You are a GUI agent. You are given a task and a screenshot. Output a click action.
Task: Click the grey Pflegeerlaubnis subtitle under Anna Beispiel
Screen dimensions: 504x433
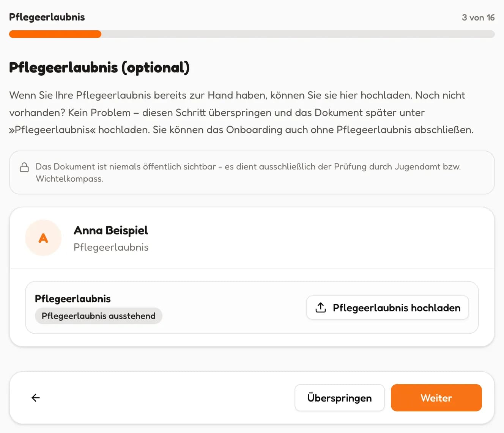pos(111,247)
